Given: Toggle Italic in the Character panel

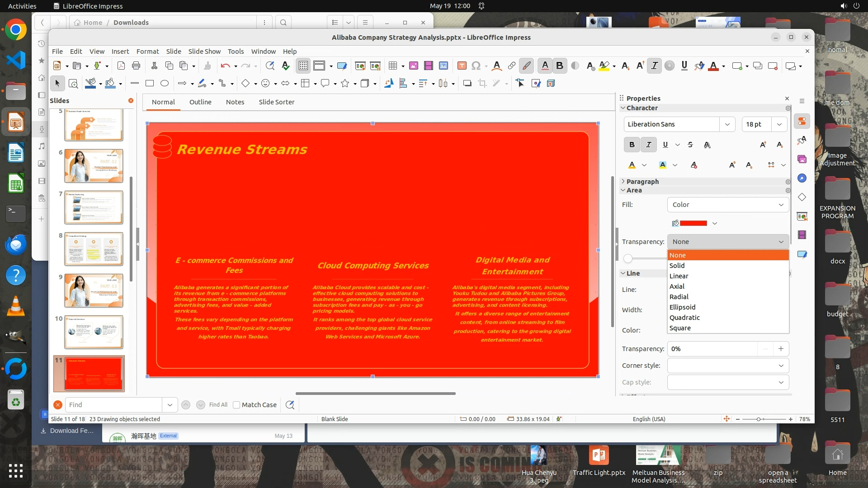Looking at the screenshot, I should coord(648,145).
